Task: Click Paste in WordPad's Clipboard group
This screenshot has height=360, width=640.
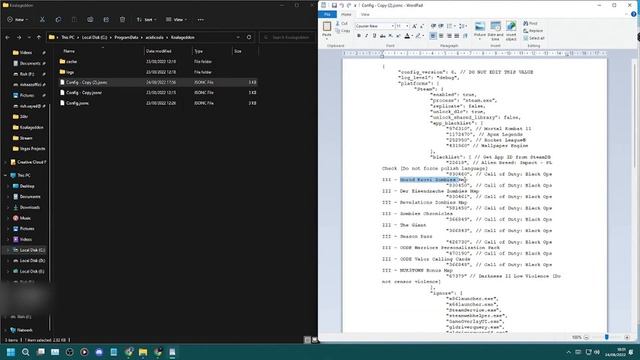Action: point(327,30)
